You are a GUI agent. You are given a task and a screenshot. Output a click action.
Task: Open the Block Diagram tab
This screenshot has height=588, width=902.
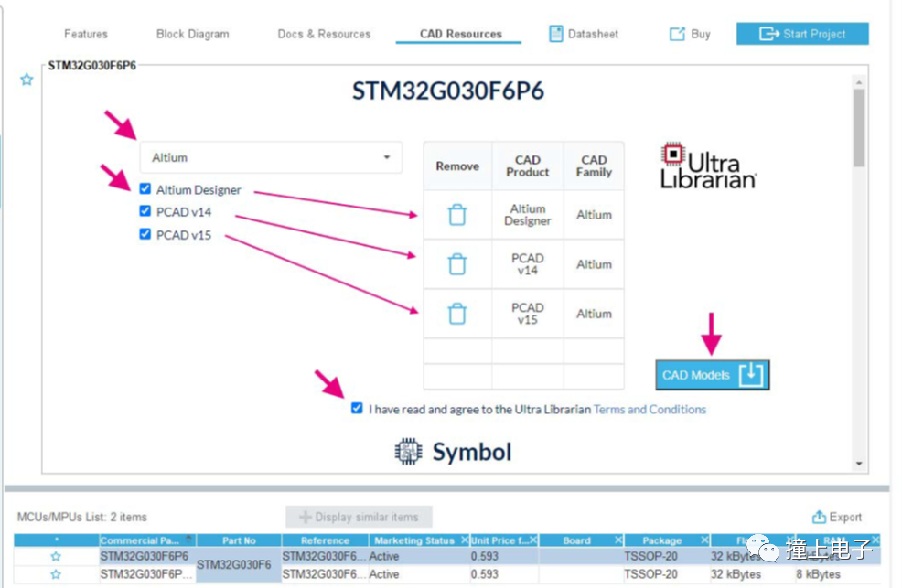[193, 34]
